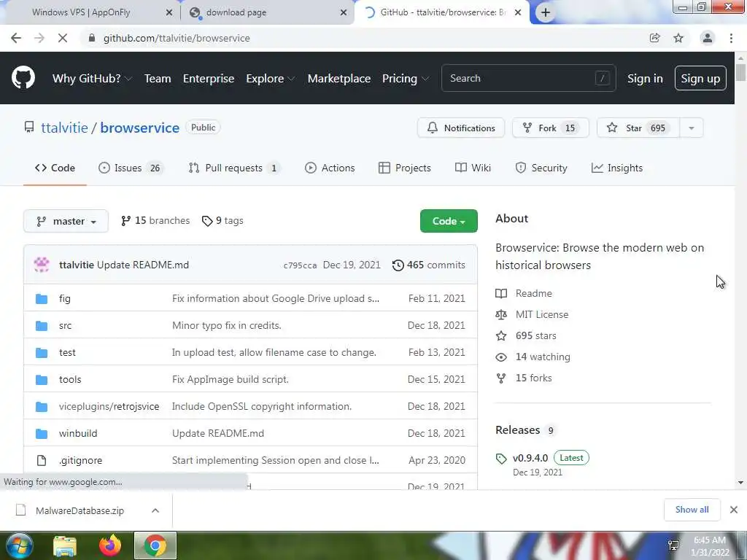
Task: Open commit hash c795cca
Action: click(300, 265)
